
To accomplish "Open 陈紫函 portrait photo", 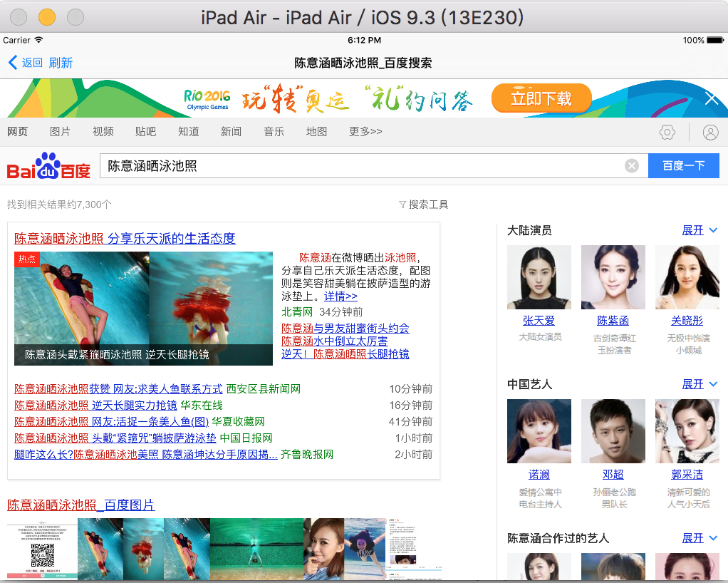I will click(x=613, y=277).
